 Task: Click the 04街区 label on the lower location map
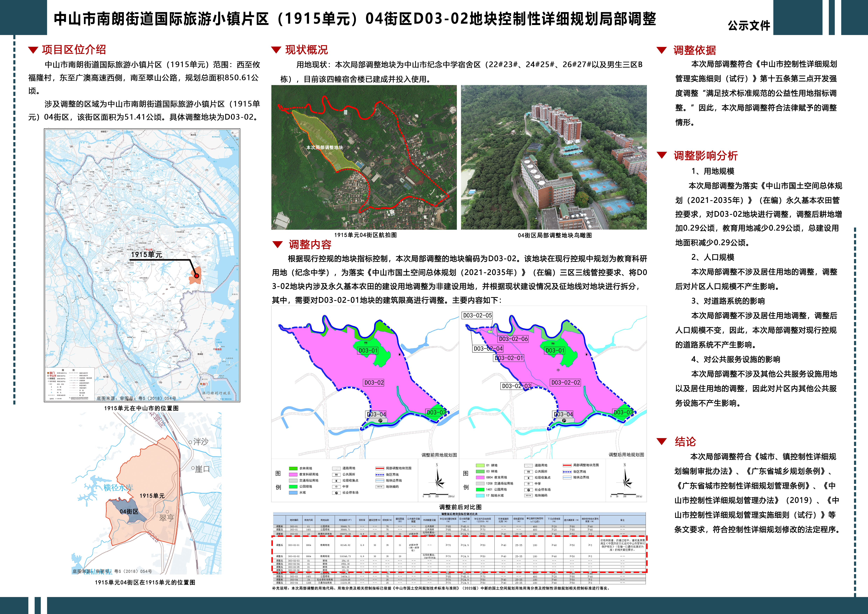pos(129,512)
